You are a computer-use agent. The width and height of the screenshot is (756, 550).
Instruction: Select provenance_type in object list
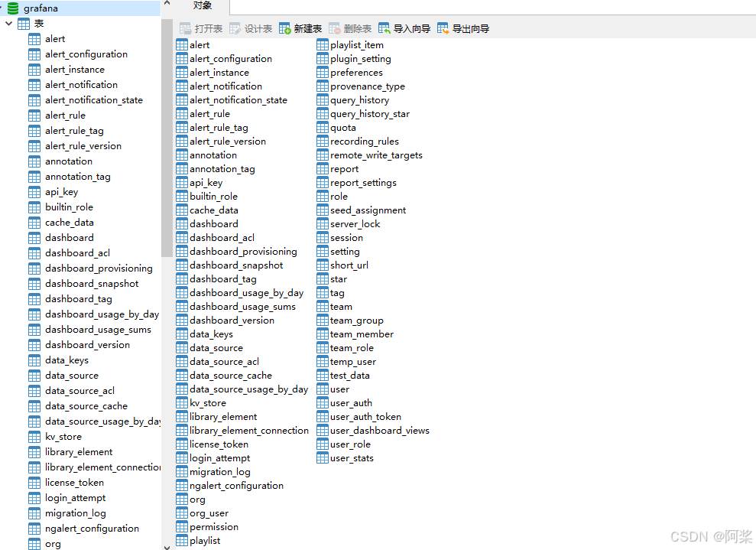[368, 86]
